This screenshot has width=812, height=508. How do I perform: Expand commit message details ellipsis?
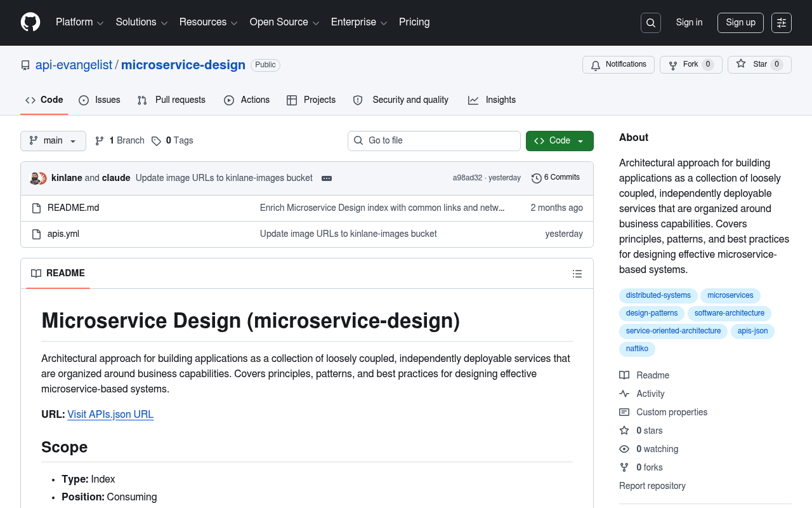click(327, 178)
